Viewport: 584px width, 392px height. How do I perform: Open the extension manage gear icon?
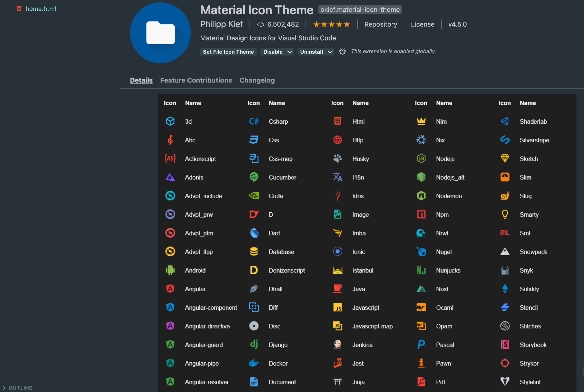342,51
